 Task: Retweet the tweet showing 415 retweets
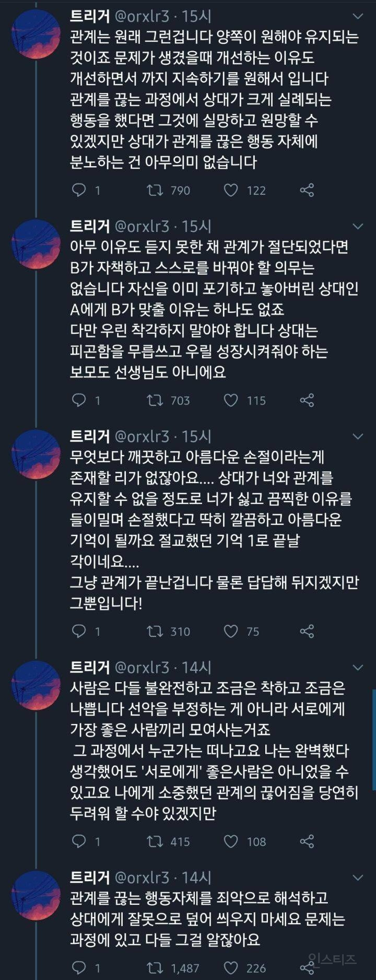pyautogui.click(x=155, y=841)
